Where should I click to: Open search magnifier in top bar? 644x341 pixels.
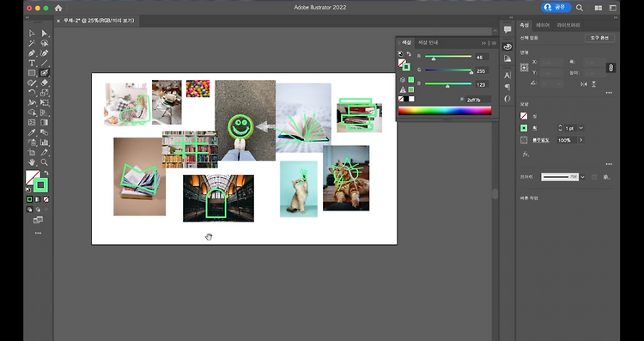pyautogui.click(x=579, y=8)
